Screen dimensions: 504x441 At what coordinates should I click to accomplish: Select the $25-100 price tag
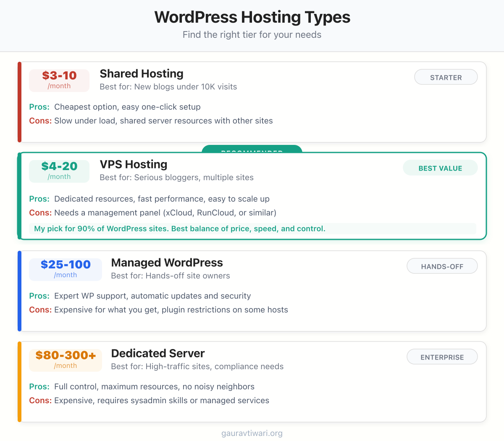[65, 268]
